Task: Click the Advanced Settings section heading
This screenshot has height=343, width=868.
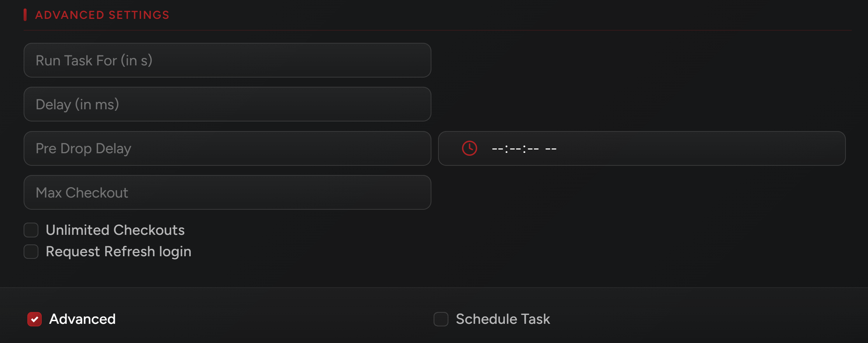Action: (102, 15)
